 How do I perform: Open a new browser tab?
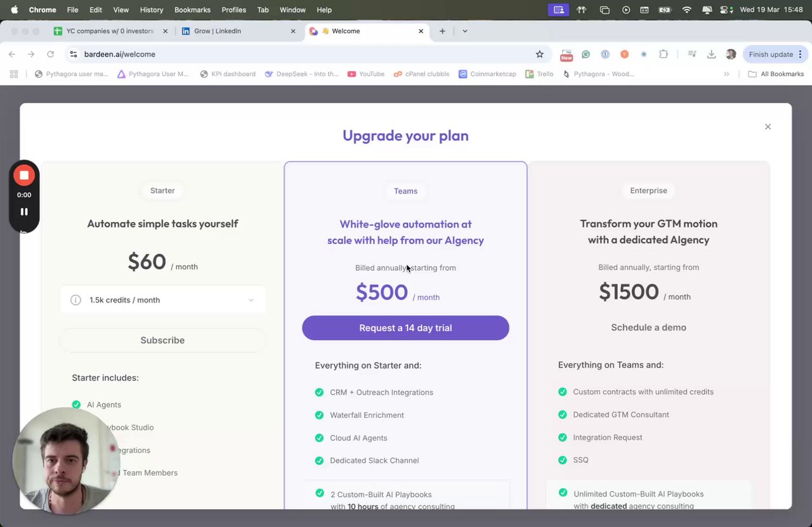[442, 31]
